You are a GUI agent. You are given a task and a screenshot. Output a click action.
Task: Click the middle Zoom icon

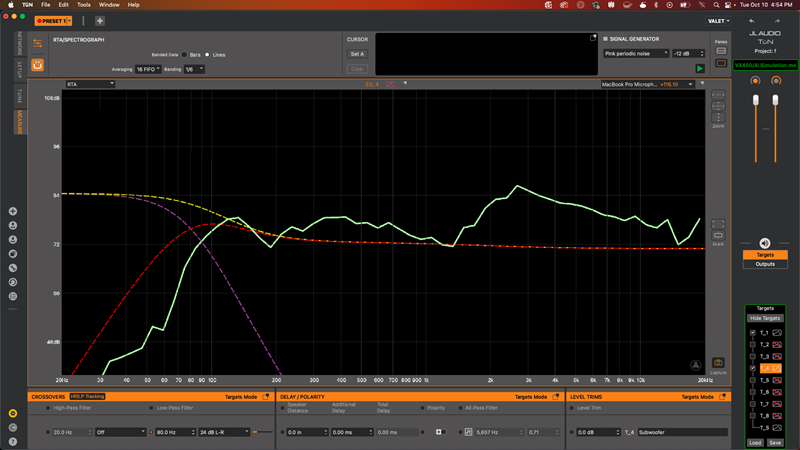(718, 106)
